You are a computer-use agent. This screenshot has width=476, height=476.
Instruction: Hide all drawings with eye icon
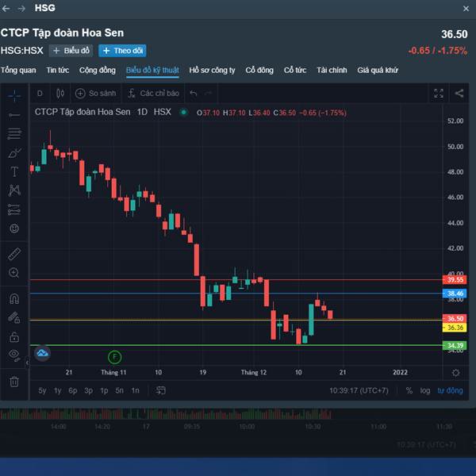[14, 355]
